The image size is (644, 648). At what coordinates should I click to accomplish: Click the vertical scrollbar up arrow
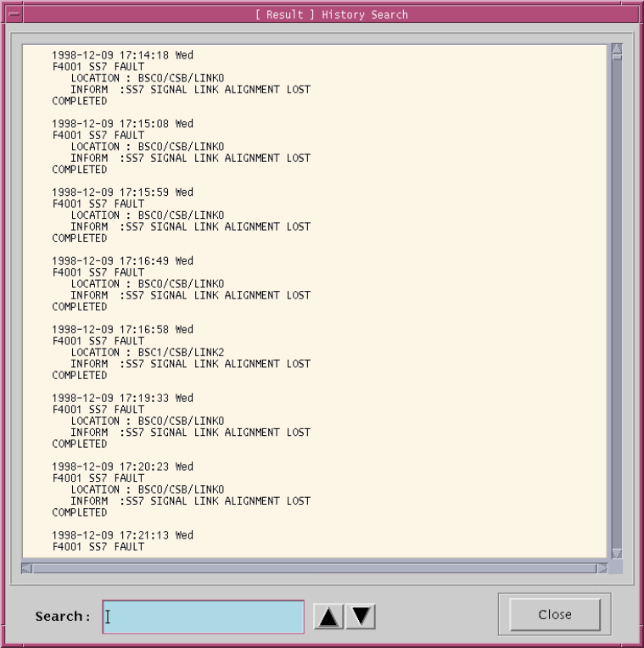tap(617, 48)
